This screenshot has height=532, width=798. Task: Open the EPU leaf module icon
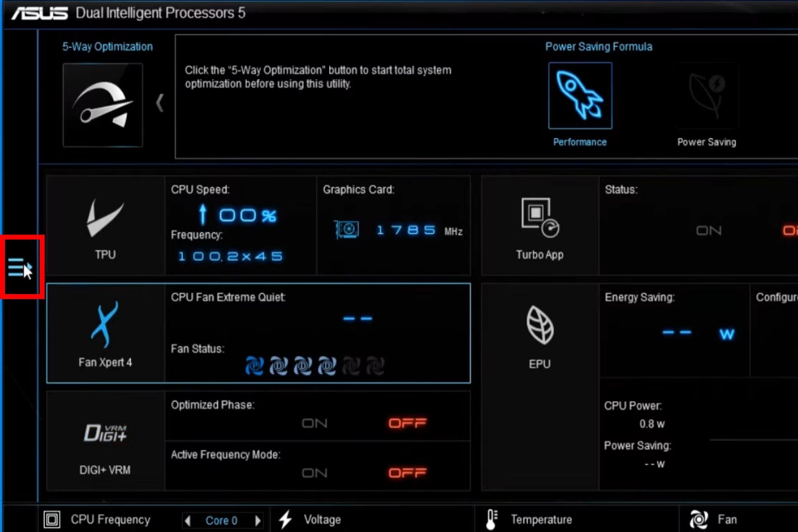pyautogui.click(x=540, y=325)
